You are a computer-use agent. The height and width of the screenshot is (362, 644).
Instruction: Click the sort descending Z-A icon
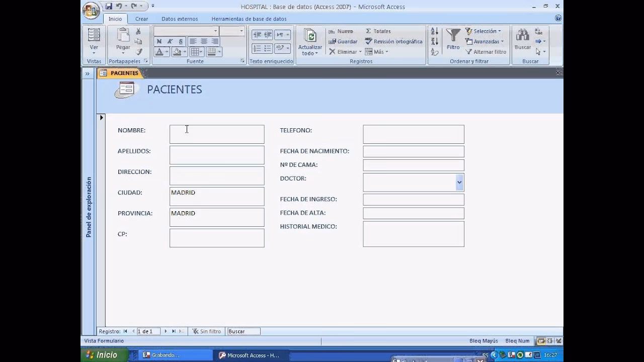(435, 41)
